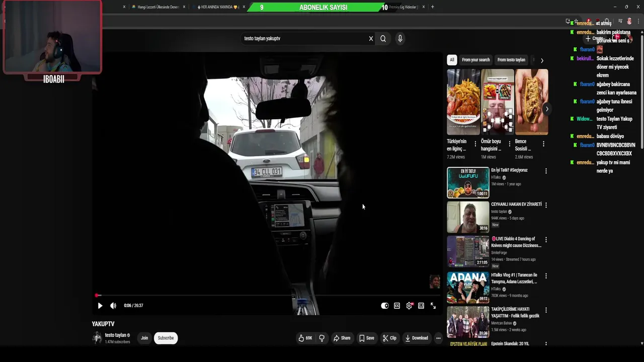
Task: Enter fullscreen mode on the player
Action: (433, 306)
